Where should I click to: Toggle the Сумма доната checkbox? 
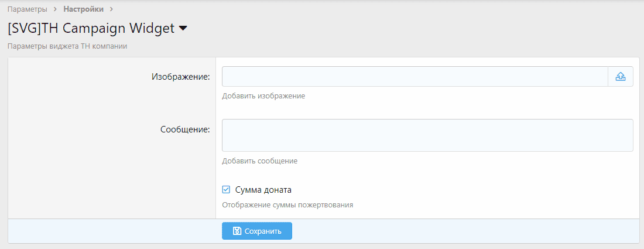[x=226, y=190]
